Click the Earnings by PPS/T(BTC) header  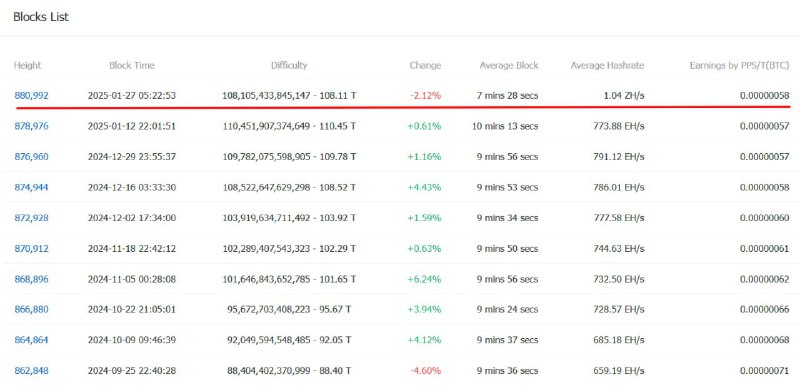[x=739, y=65]
